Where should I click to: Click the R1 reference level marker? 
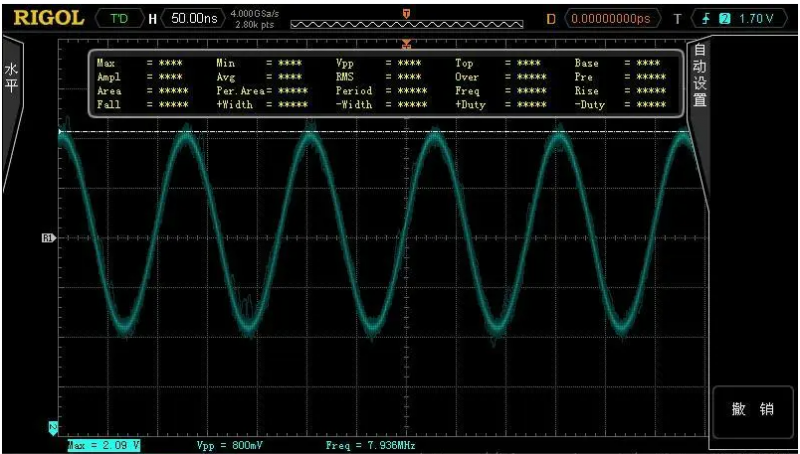(x=48, y=238)
